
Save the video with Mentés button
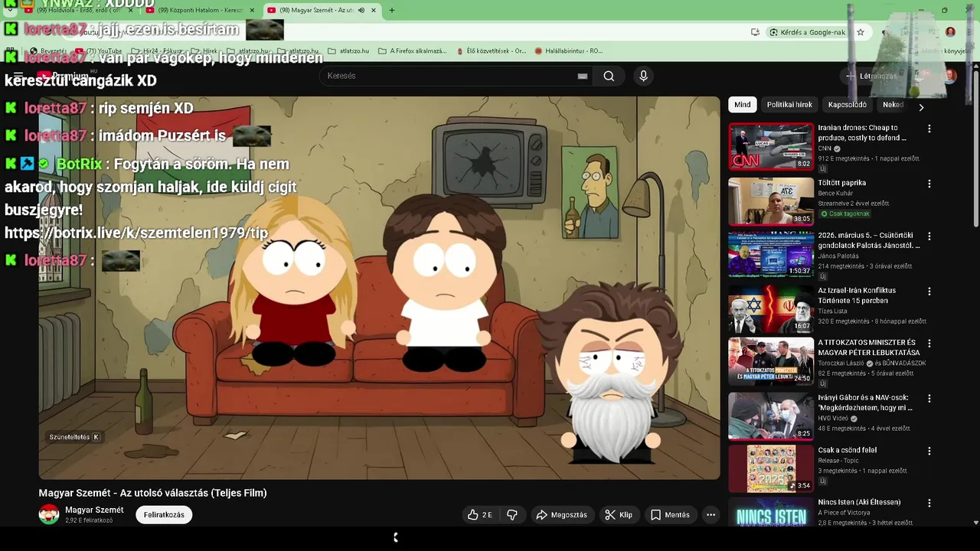(670, 515)
